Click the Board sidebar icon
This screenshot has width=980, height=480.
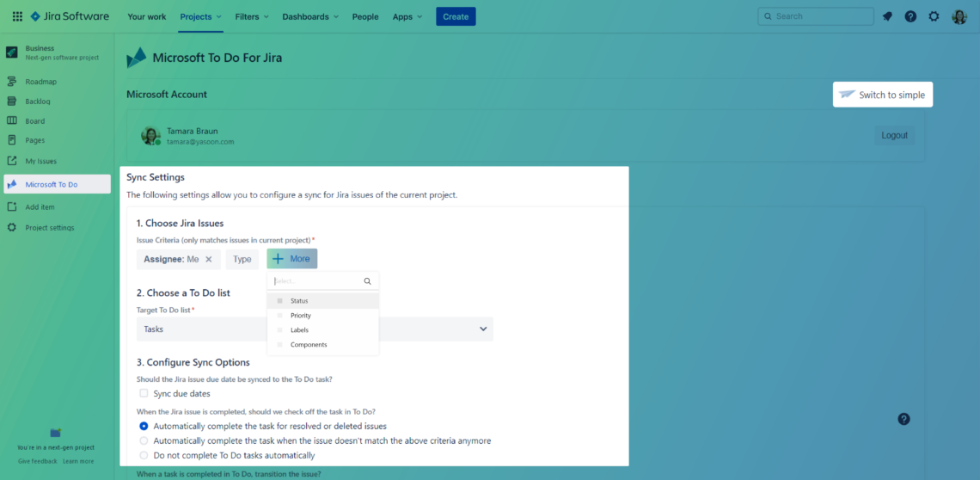[x=12, y=120]
